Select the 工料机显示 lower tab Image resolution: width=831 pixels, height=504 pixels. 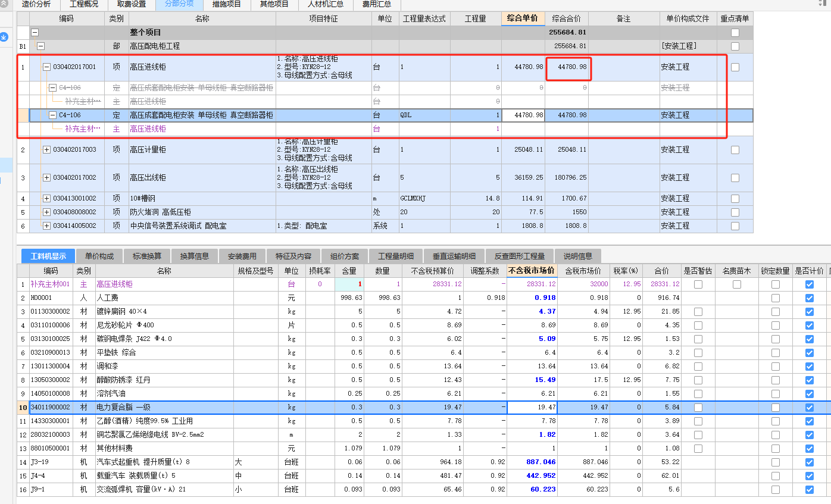click(48, 256)
